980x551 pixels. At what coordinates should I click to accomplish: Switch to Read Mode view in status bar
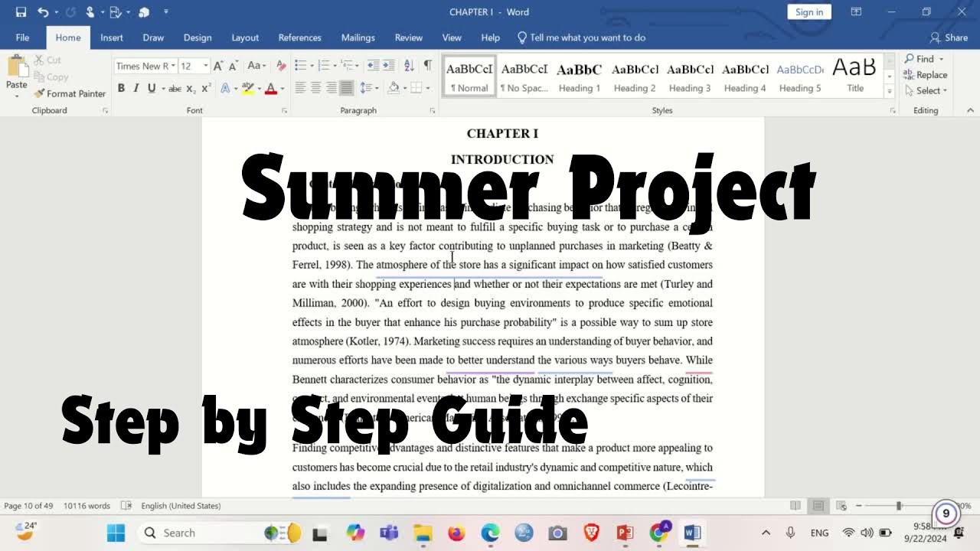795,506
